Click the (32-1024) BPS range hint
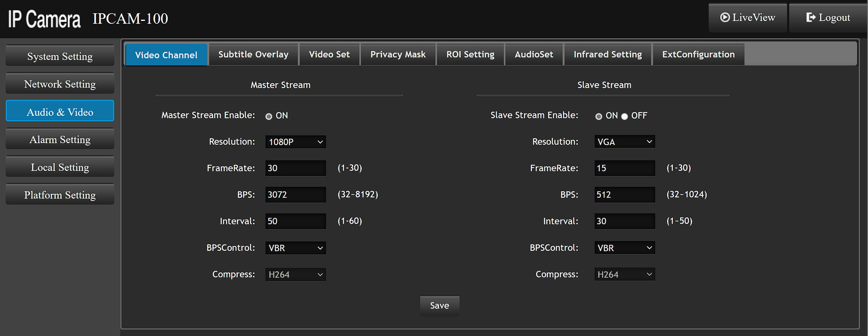This screenshot has height=336, width=868. coord(687,195)
